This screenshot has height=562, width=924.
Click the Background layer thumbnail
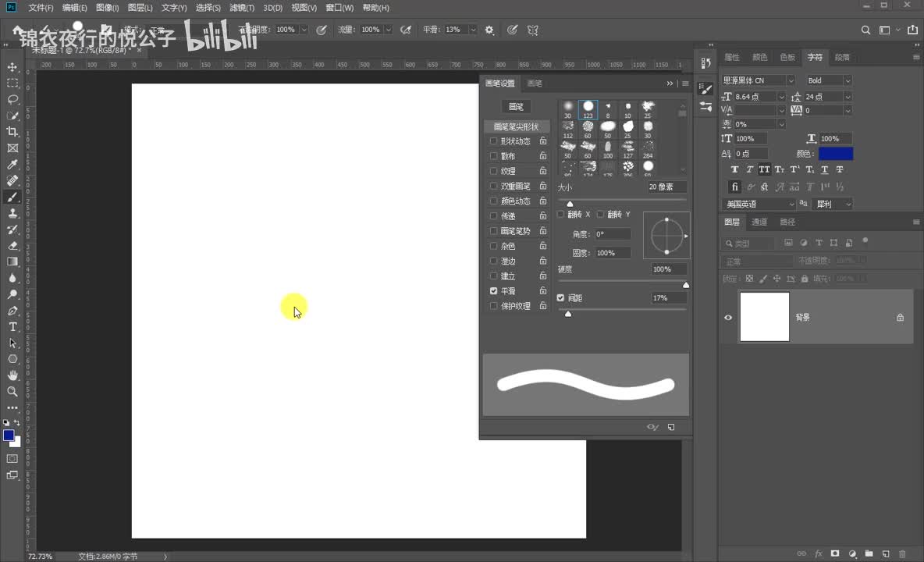(x=764, y=317)
